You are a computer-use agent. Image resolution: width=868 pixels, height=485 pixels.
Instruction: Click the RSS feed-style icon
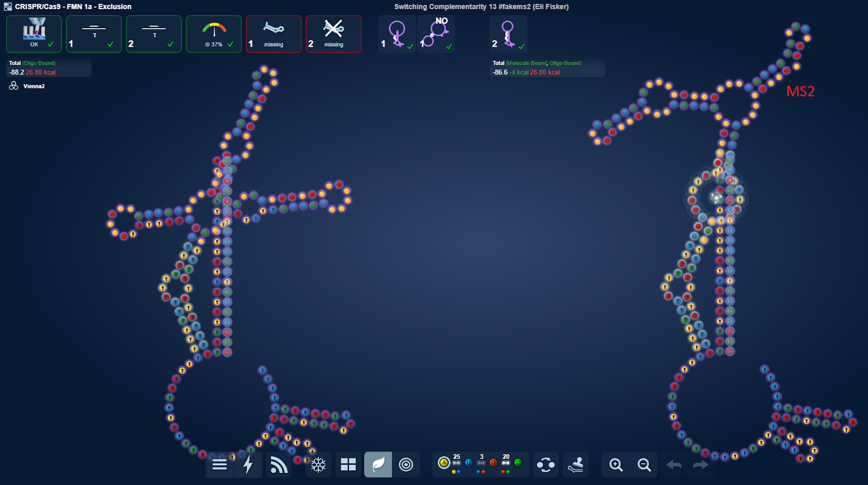(278, 465)
